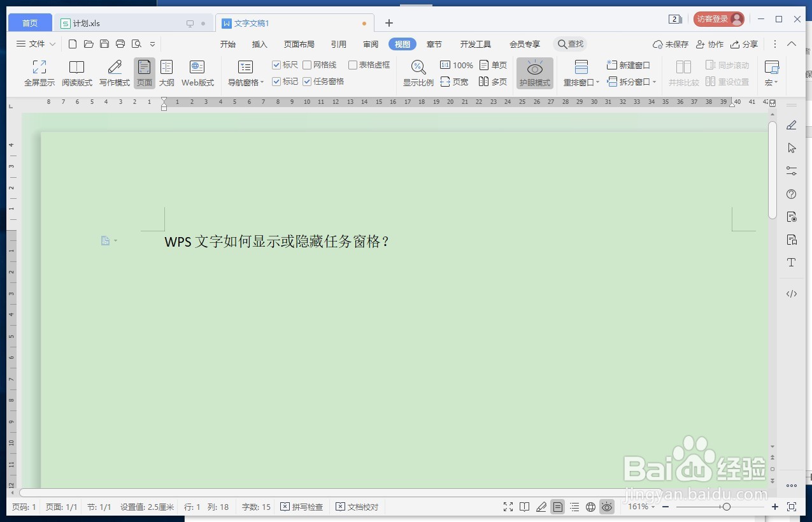Enable the gridlines checkbox
Image resolution: width=812 pixels, height=522 pixels.
pos(320,65)
